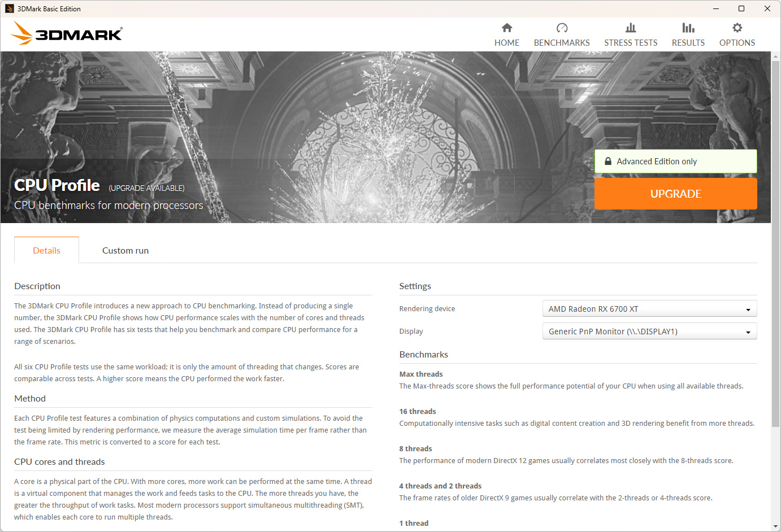Open the STRESS TESTS menu label
This screenshot has width=781, height=532.
pyautogui.click(x=631, y=43)
